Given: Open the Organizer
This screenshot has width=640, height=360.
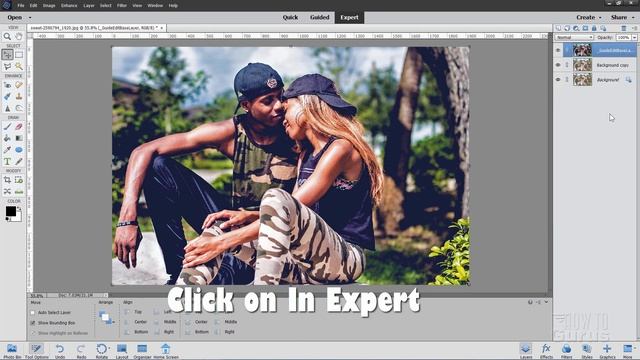Looking at the screenshot, I should [142, 351].
